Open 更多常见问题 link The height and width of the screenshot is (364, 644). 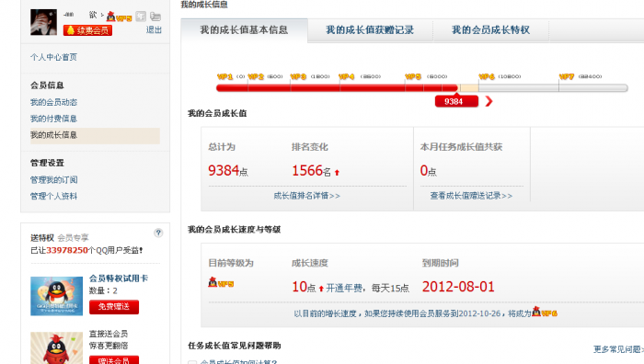[x=618, y=349]
